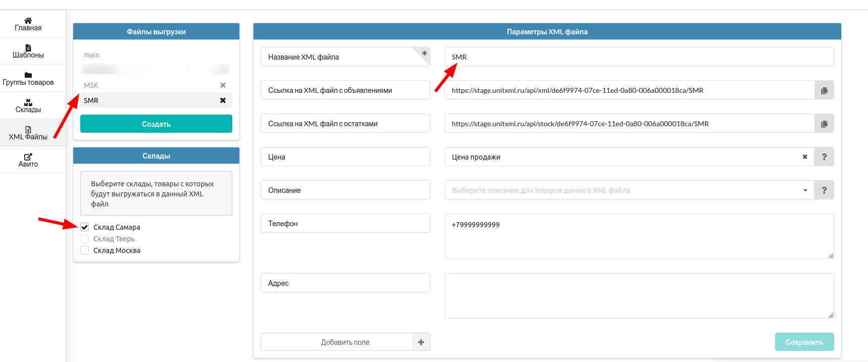Copy the XML ads link
The width and height of the screenshot is (868, 362).
coord(824,90)
